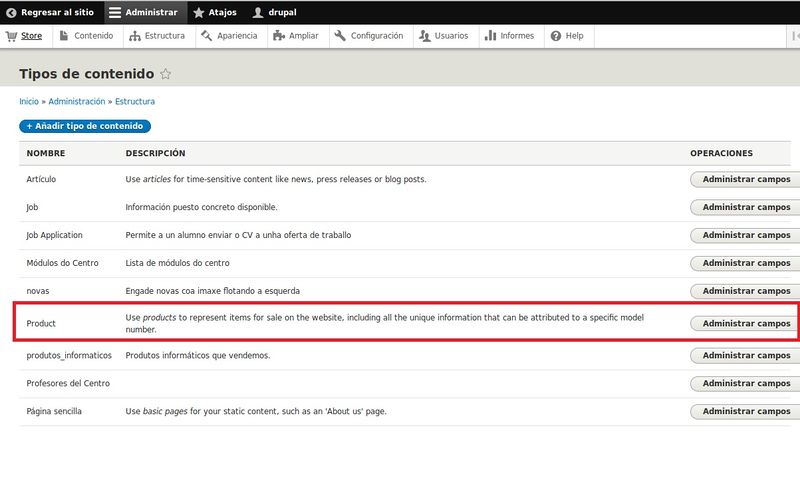Click the bar chart icon beside Informes
800x482 pixels.
490,36
